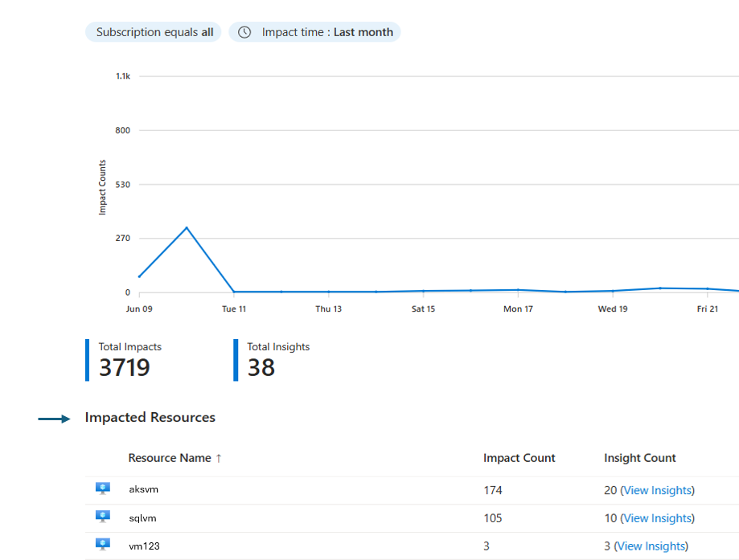The height and width of the screenshot is (560, 739).
Task: Click the bold all text in Subscription filter
Action: [208, 31]
